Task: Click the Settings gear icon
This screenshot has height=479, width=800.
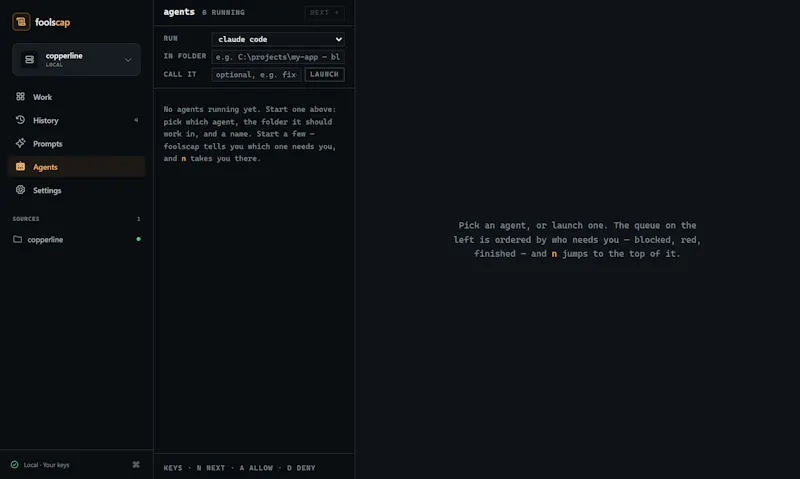Action: (20, 190)
